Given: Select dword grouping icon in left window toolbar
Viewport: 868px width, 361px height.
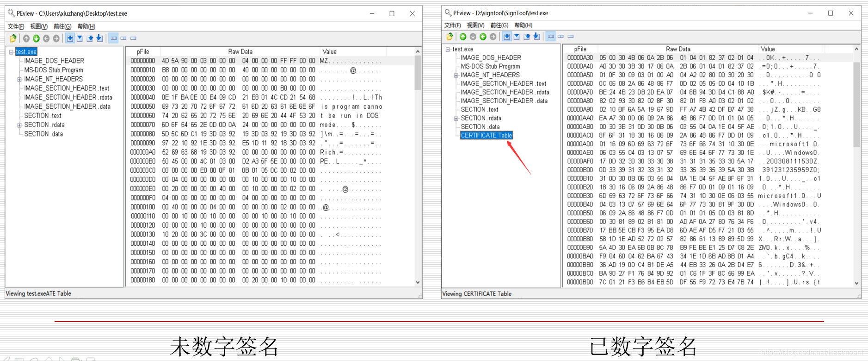Looking at the screenshot, I should tap(134, 38).
